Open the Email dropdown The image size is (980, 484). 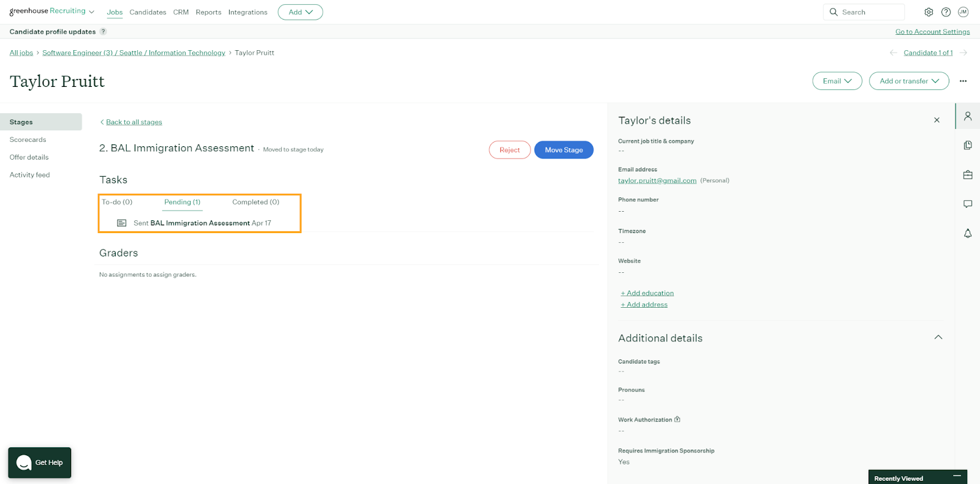837,81
